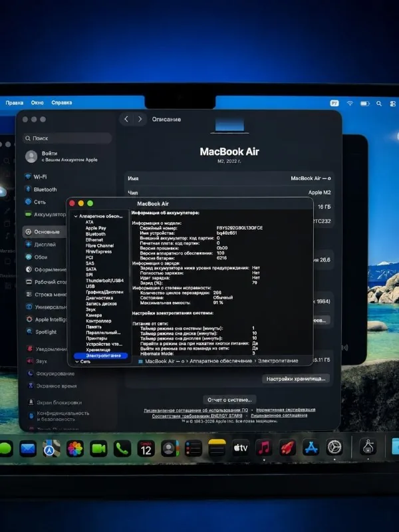This screenshot has height=532, width=399.
Task: Select Хранилище in hardware tree
Action: pyautogui.click(x=98, y=350)
